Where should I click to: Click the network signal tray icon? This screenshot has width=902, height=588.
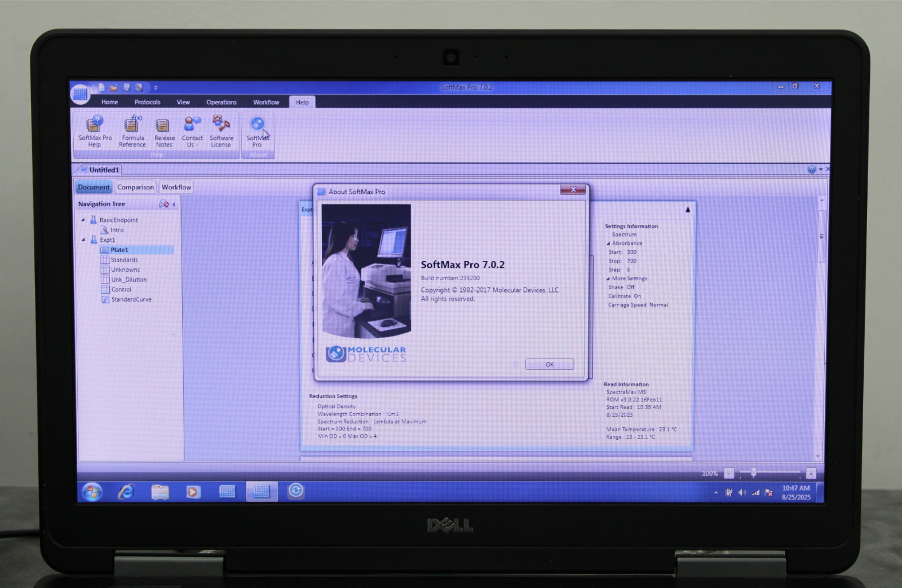(x=755, y=493)
